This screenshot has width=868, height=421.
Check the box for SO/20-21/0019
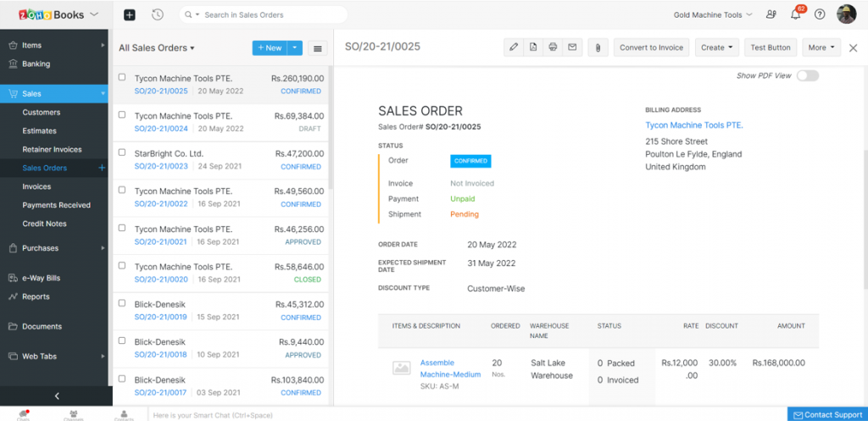[x=122, y=303]
